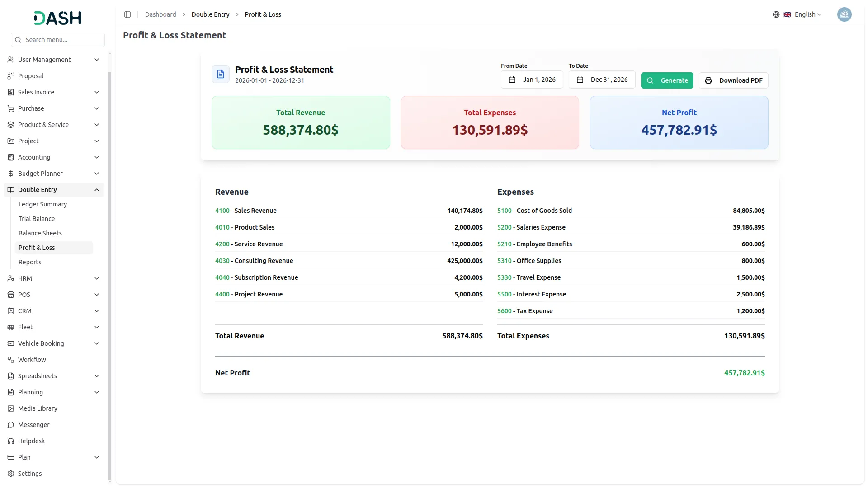868x488 pixels.
Task: Open Ledger Summary submenu item
Action: [x=42, y=204]
